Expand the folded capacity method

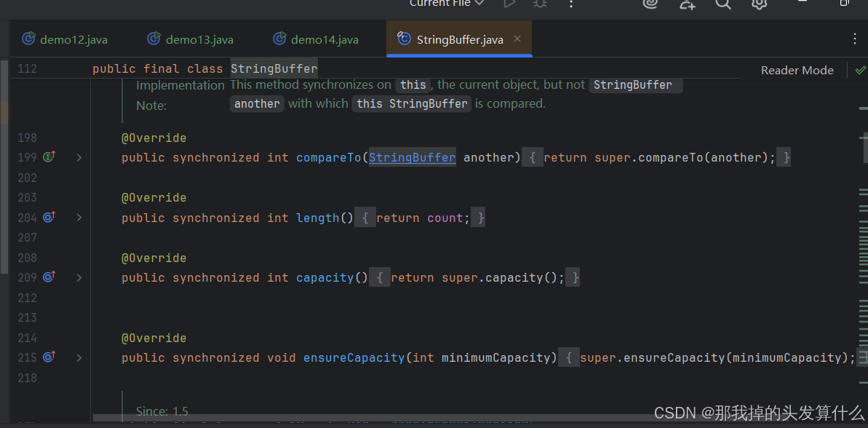click(x=79, y=277)
